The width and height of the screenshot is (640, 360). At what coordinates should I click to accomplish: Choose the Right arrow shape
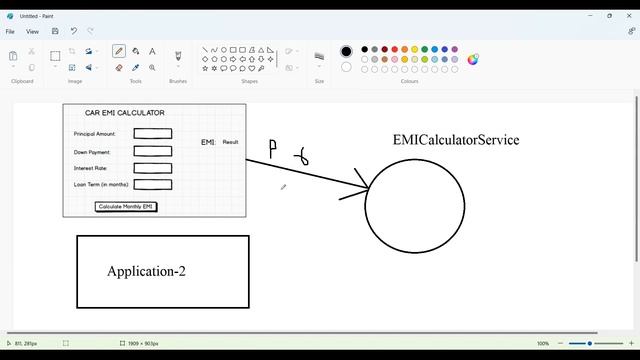coord(233,59)
